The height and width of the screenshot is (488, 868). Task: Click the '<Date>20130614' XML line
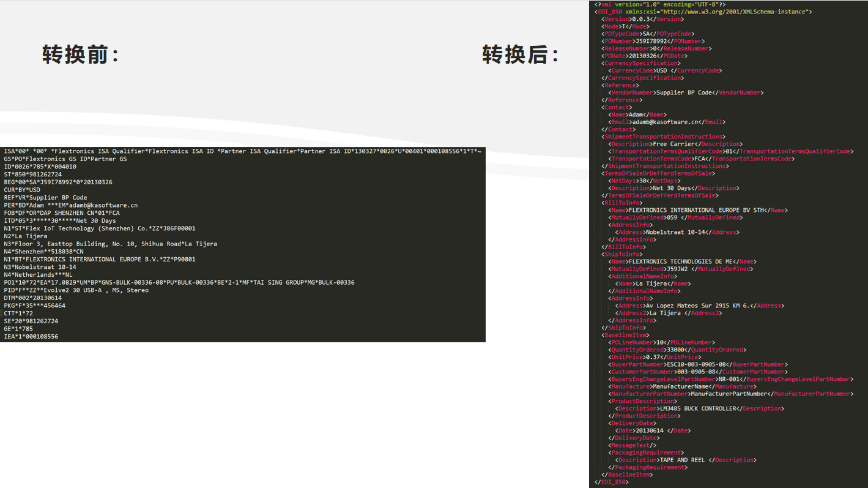(653, 430)
